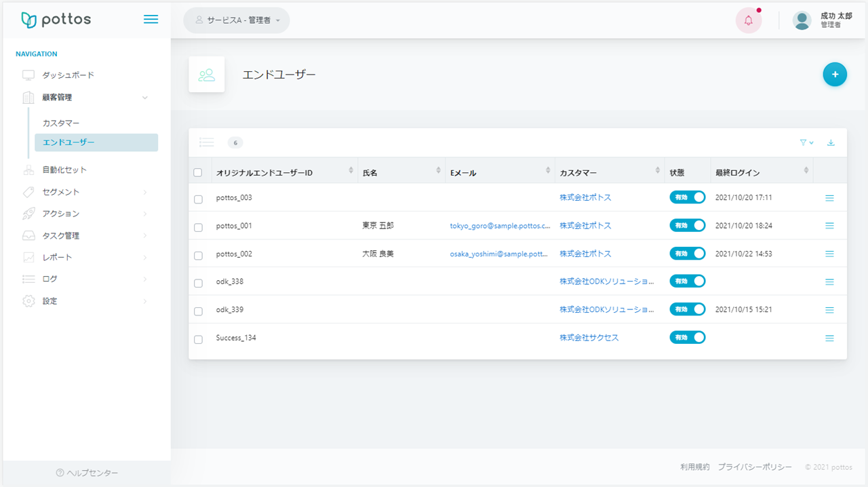Toggle 有効 switch for pottos_003
The image size is (868, 487).
(688, 197)
